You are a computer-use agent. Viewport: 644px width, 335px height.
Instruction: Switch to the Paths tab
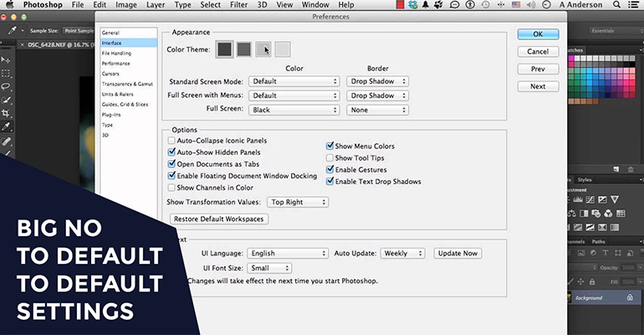tap(598, 241)
